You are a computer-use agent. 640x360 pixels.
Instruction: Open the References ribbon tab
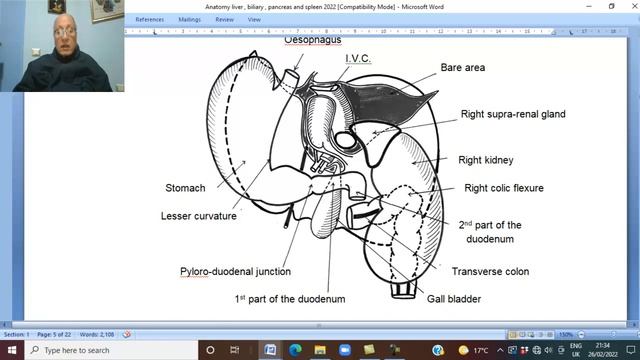pos(149,20)
